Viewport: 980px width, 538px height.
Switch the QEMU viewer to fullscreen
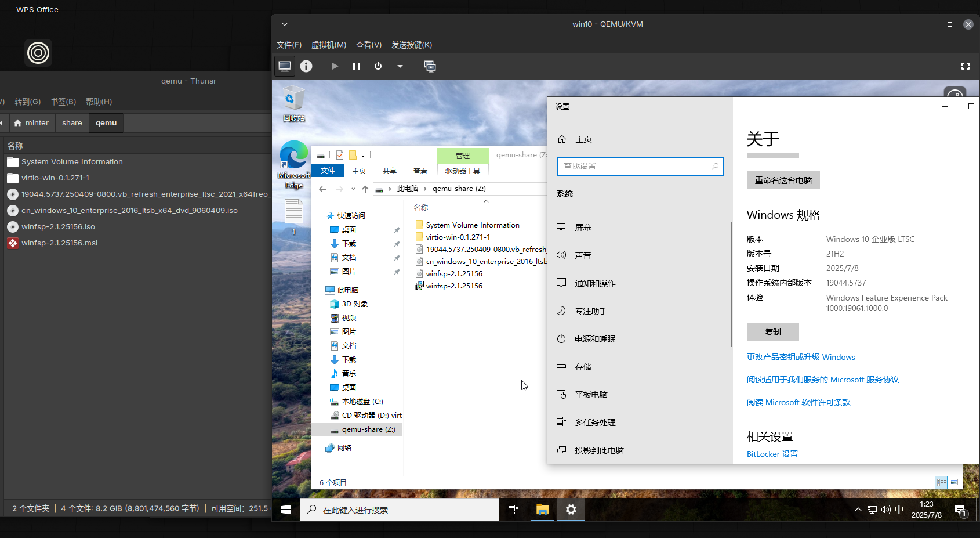[x=966, y=66]
